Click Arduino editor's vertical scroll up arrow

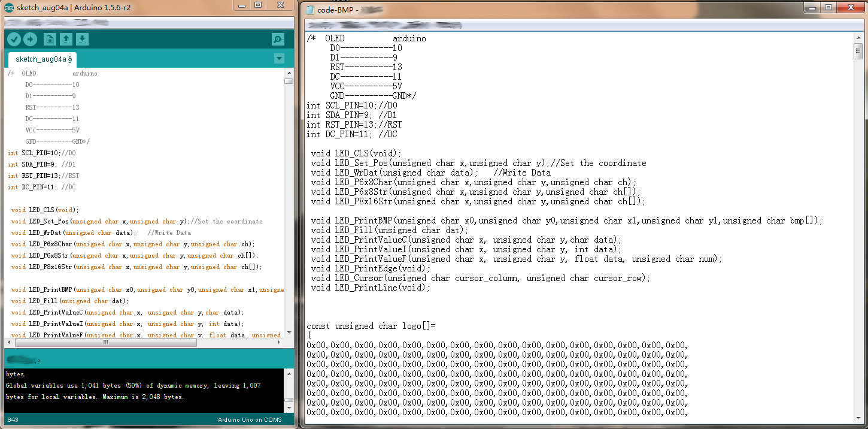point(289,72)
